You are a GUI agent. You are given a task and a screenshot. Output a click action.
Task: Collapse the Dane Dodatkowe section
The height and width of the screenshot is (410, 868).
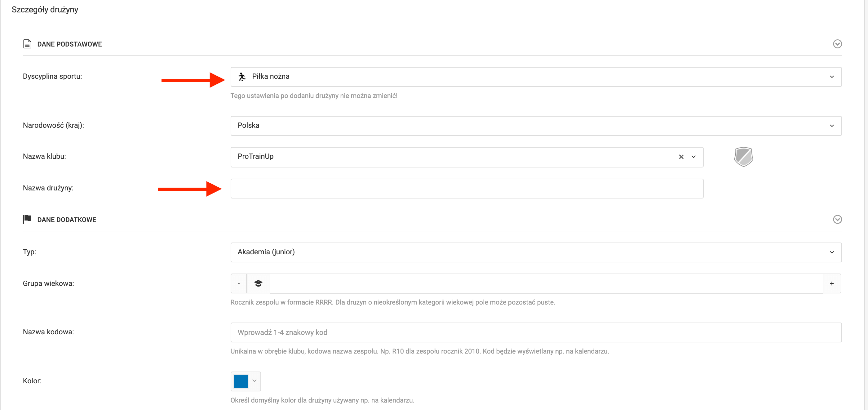[x=837, y=220]
